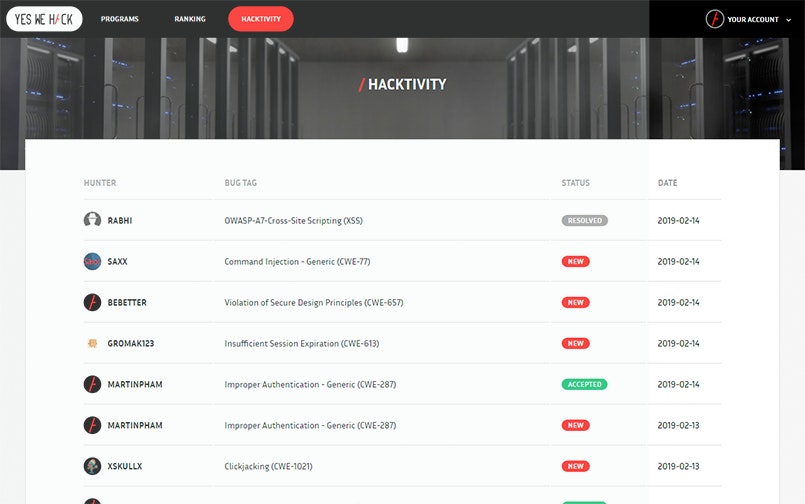
Task: Click the date 2019-02-14 in RABHI's row
Action: click(678, 221)
